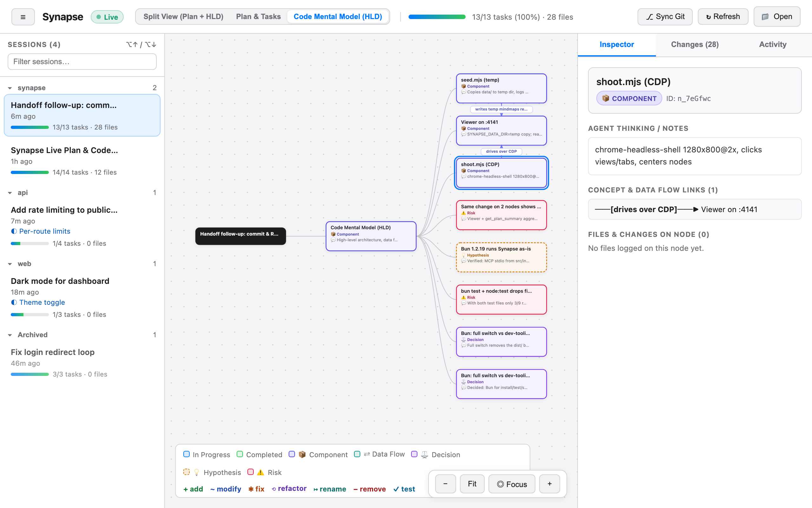Click the Sync Git button

[x=665, y=17]
